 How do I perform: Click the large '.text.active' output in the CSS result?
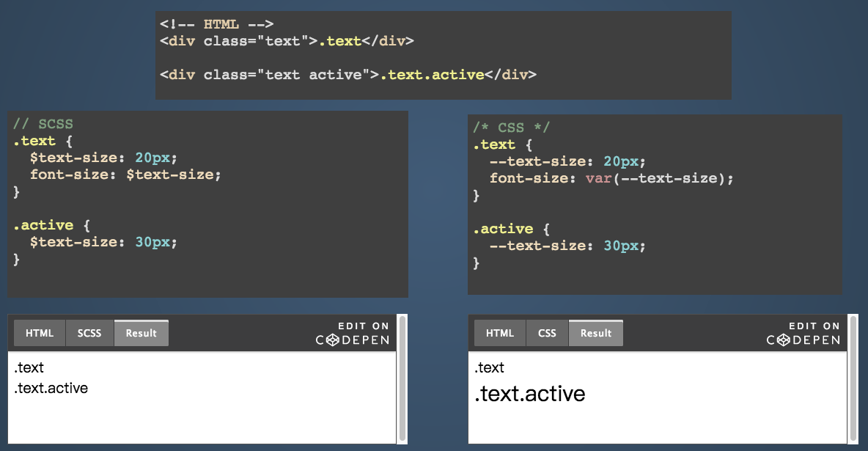(x=529, y=395)
